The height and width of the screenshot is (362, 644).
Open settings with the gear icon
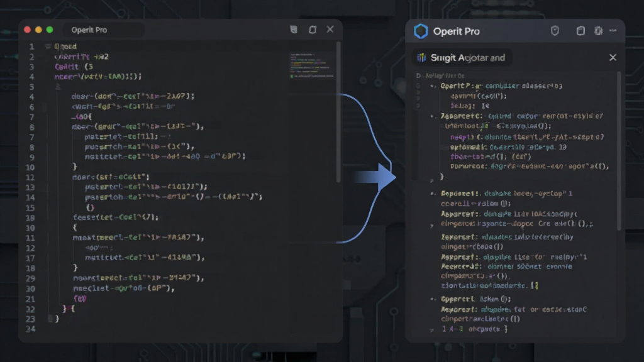(x=599, y=31)
